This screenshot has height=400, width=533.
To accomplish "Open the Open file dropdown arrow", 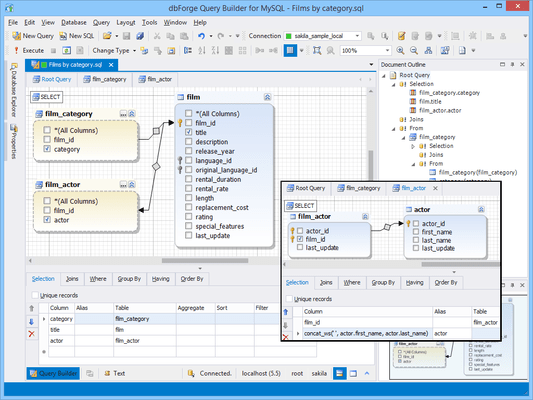I will coord(116,36).
